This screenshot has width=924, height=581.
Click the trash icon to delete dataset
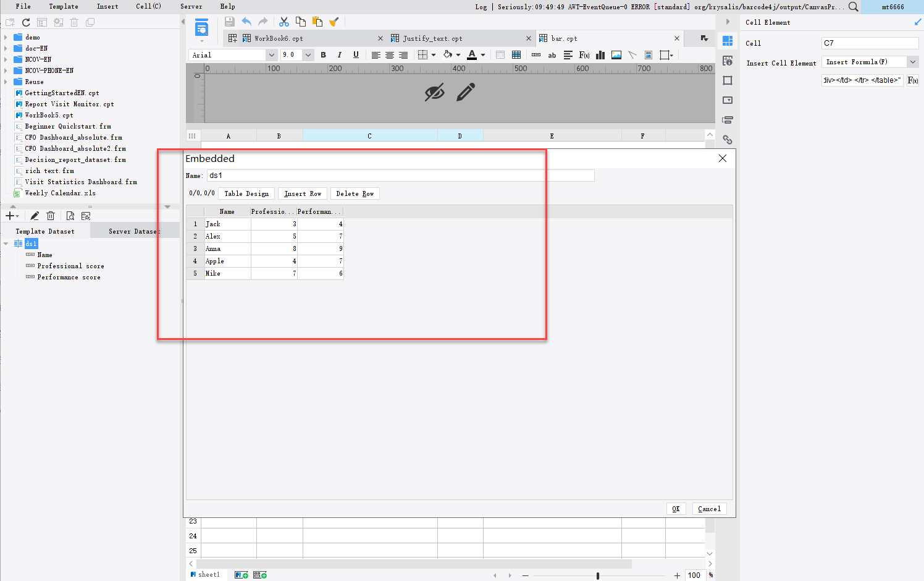tap(51, 215)
